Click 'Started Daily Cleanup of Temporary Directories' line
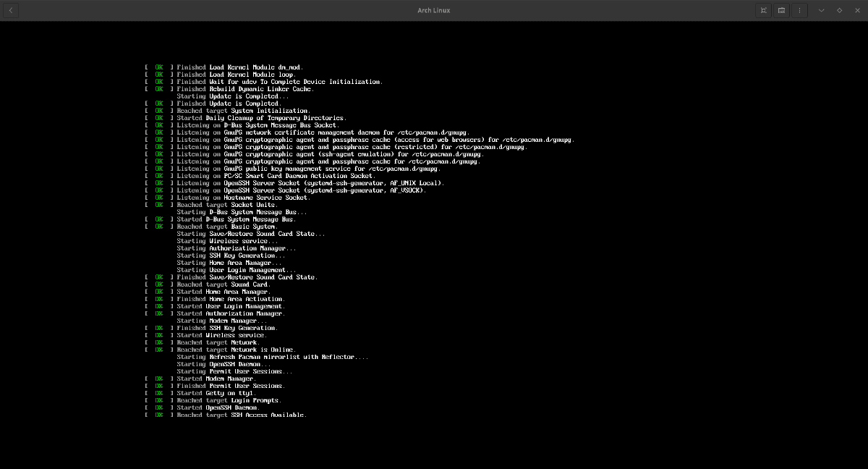 [261, 118]
